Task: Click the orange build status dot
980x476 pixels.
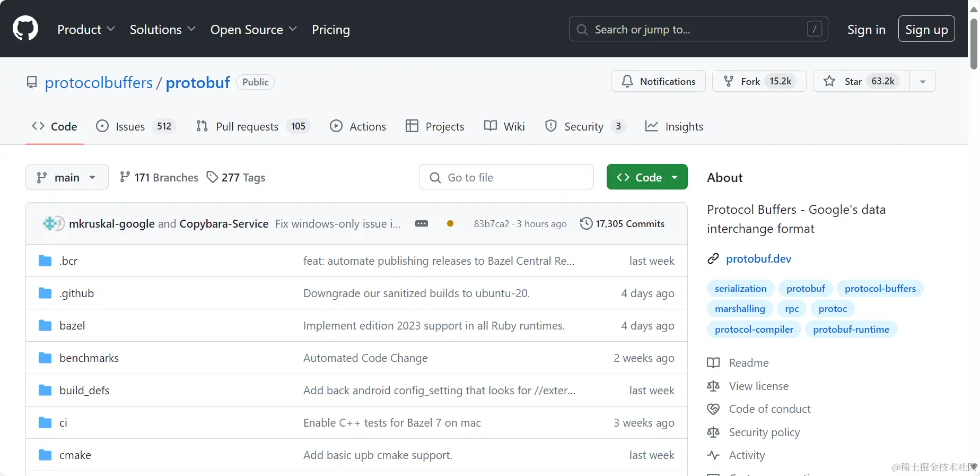Action: pyautogui.click(x=450, y=223)
